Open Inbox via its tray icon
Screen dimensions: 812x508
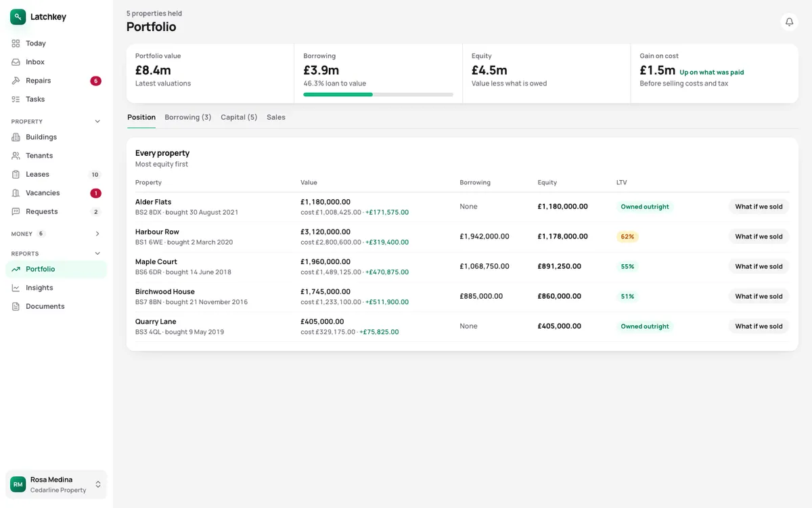point(16,62)
